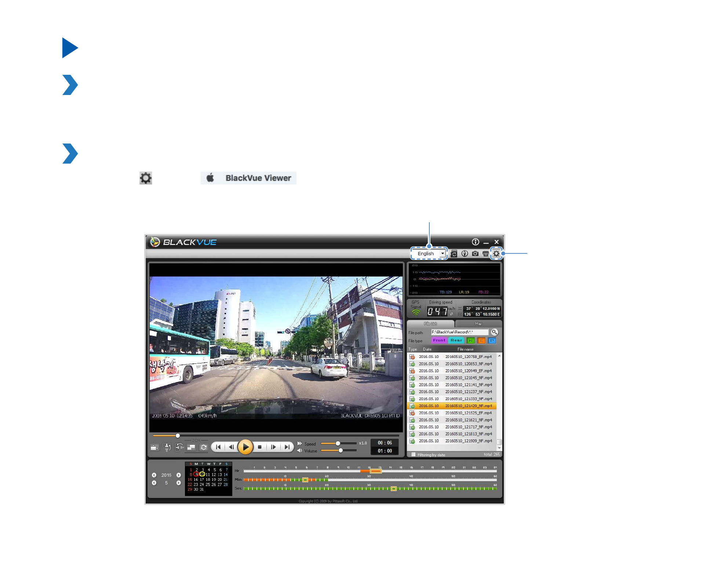Go to next year with right arrow

click(179, 475)
